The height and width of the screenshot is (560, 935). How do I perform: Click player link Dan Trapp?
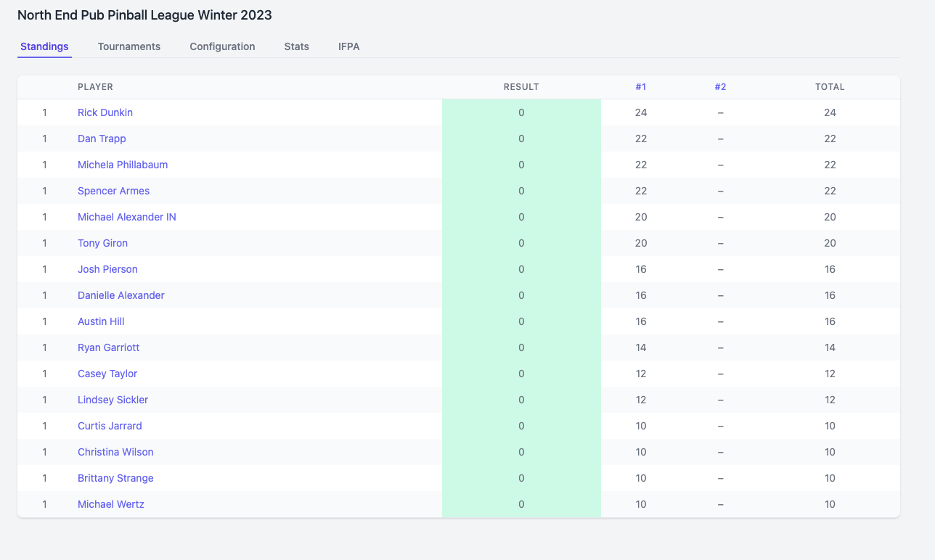click(x=102, y=139)
